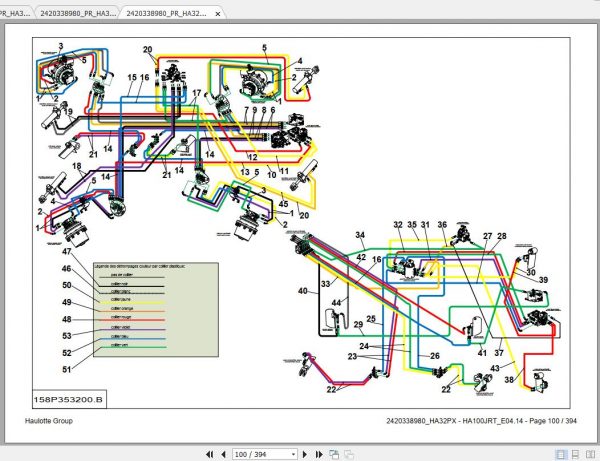Screen dimensions: 600x461
Task: Click the Page 100 / 394 footer text
Action: [553, 421]
